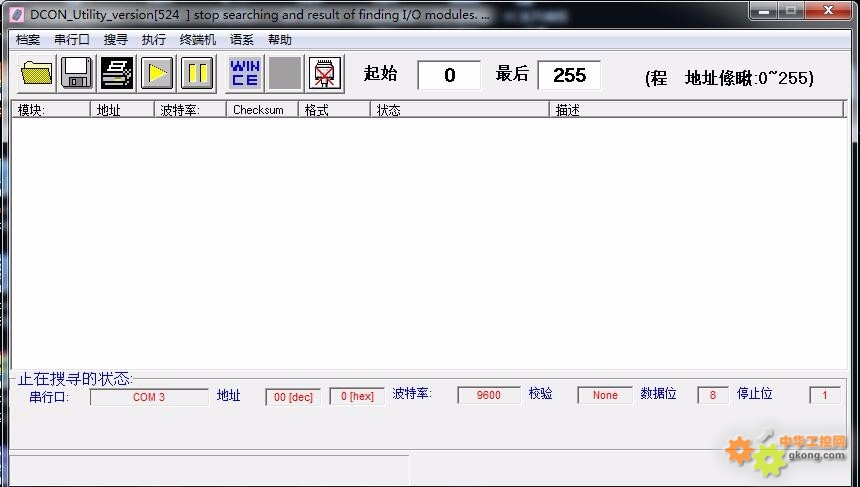The height and width of the screenshot is (487, 860).
Task: Open the 执行 menu
Action: (x=154, y=40)
